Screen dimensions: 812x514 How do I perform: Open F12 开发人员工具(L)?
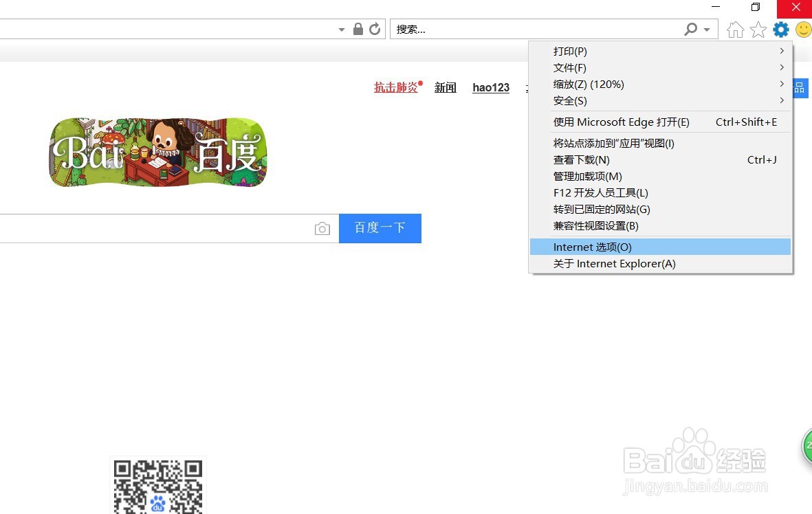pyautogui.click(x=660, y=193)
